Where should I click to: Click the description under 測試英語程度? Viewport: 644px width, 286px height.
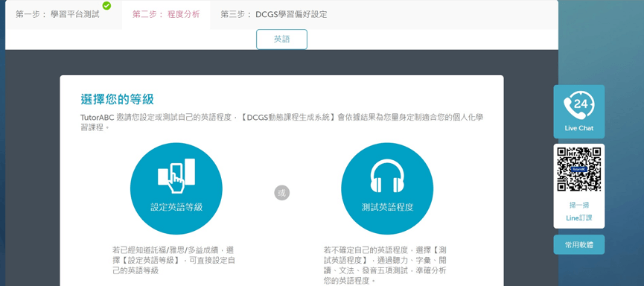tap(385, 265)
